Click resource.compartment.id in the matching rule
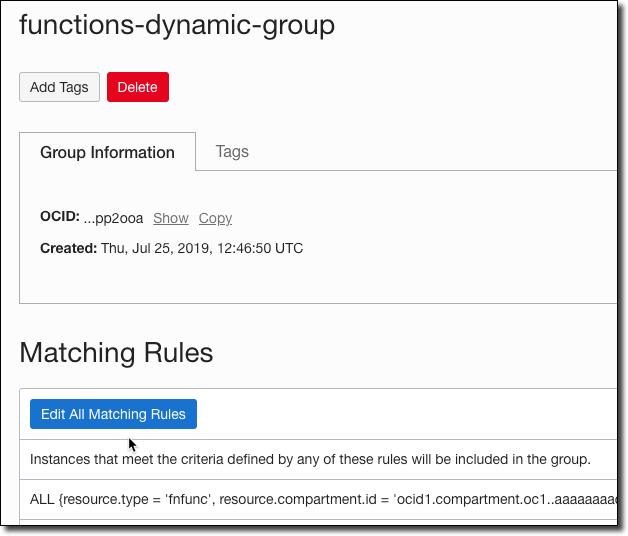Screen dimensions: 628x536 [299, 497]
